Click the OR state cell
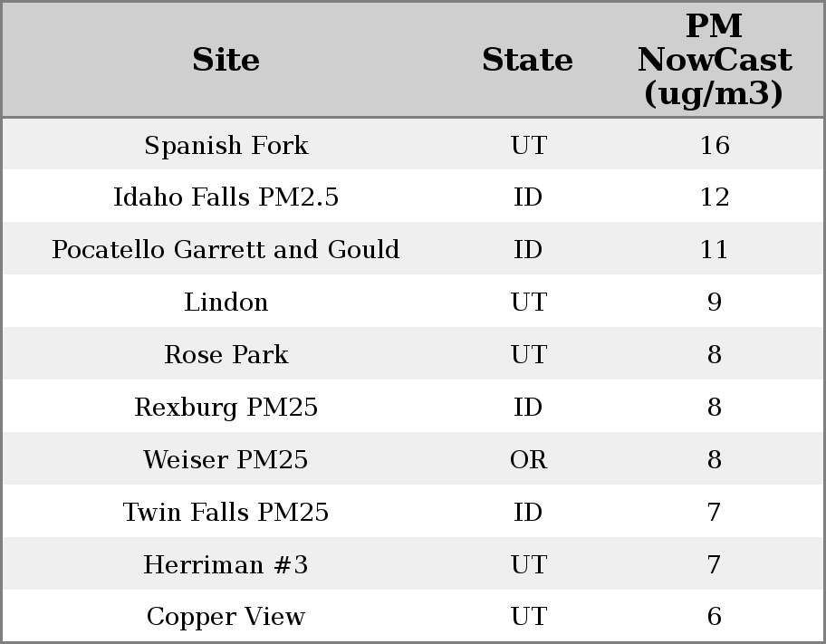Screen dimensions: 826x644 coord(528,459)
